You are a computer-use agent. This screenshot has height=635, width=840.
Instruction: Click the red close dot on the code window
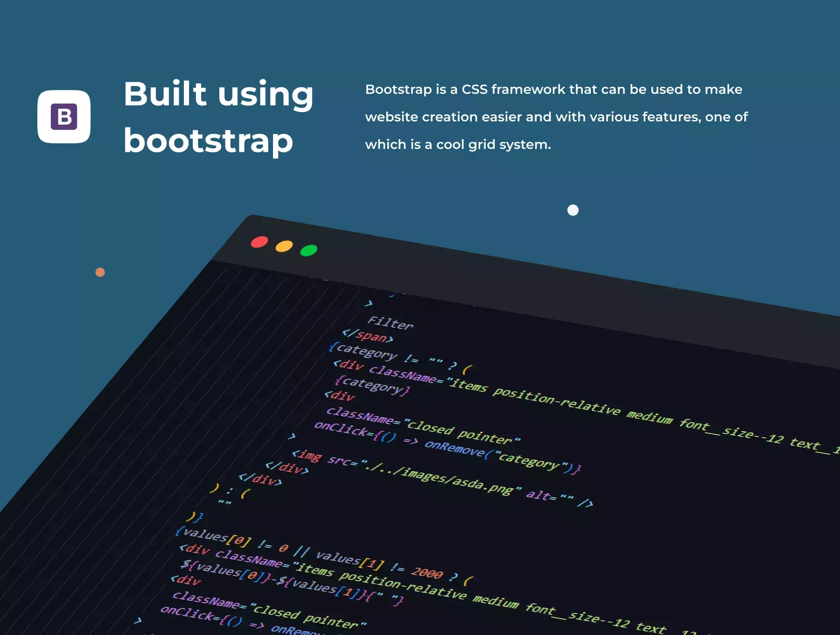259,242
